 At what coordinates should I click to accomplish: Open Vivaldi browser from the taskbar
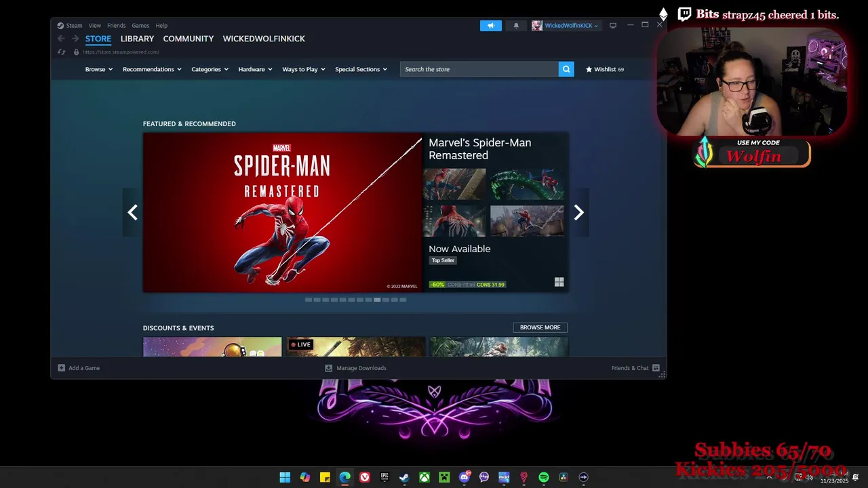[x=365, y=477]
